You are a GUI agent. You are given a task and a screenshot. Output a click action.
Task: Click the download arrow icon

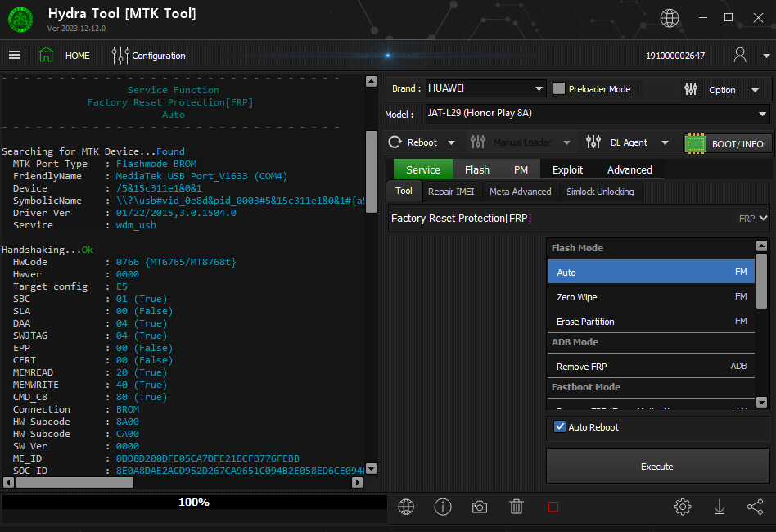719,507
